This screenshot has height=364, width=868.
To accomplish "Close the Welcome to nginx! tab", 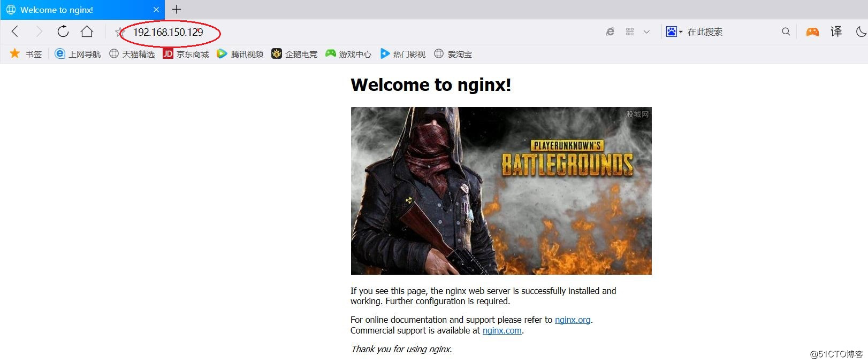I will click(x=156, y=10).
